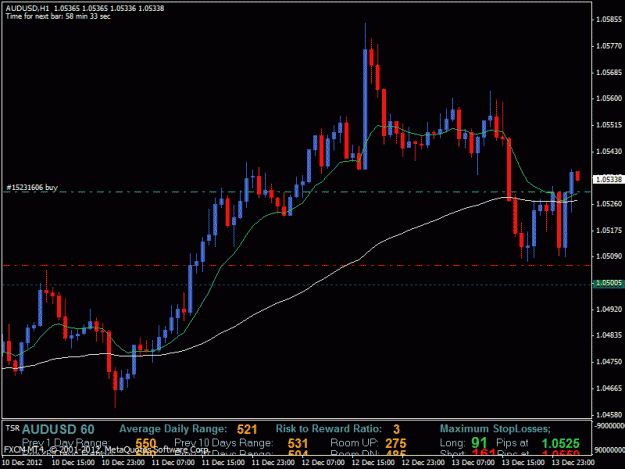Click the green 1.05005 price level label
Viewport: 625px width, 469px height.
(x=608, y=283)
